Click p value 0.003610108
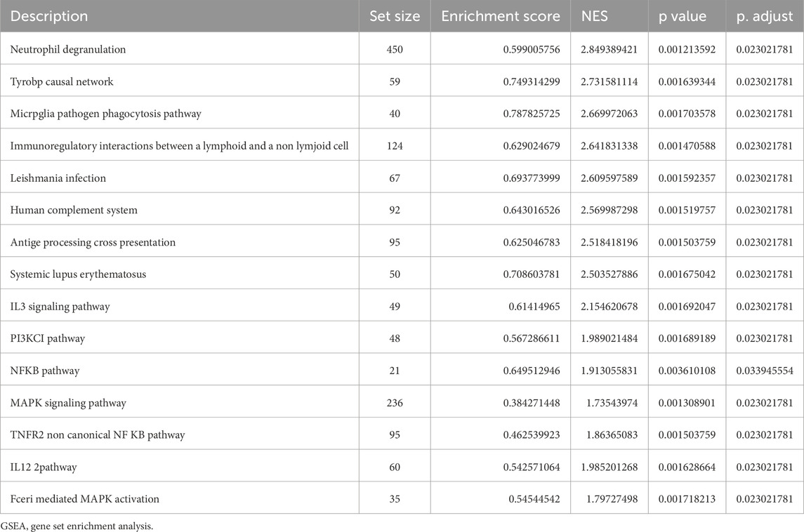Screen dimensions: 804x532 tap(687, 371)
